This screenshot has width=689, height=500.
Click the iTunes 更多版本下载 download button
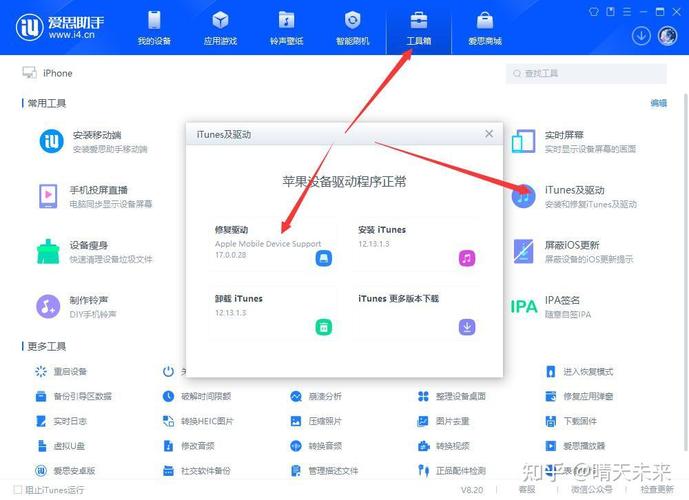(x=467, y=327)
